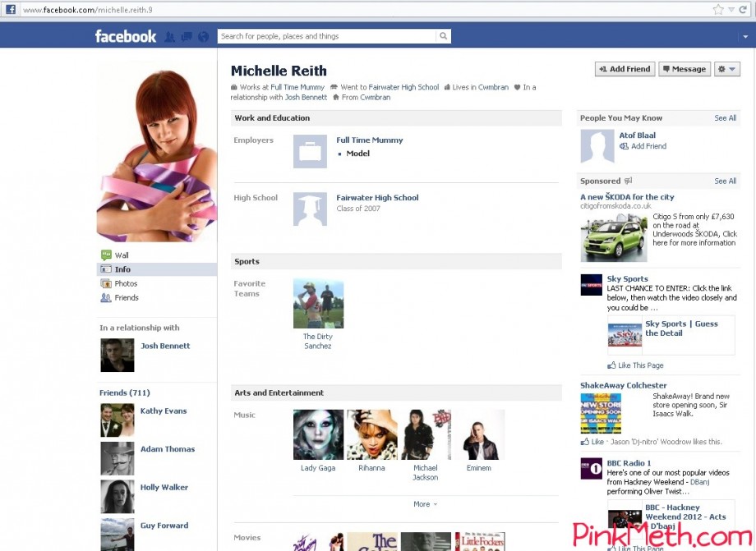Click See All next to Sponsored
The width and height of the screenshot is (756, 551).
click(725, 181)
